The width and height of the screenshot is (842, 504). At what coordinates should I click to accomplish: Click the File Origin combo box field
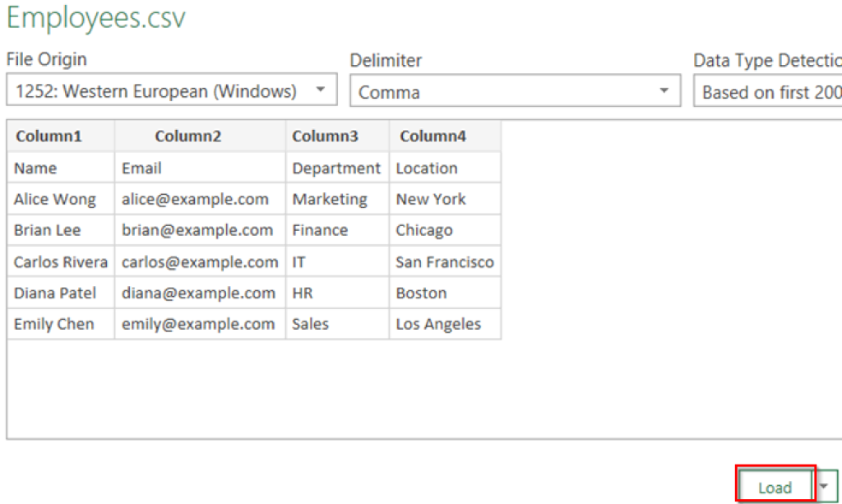tap(164, 90)
